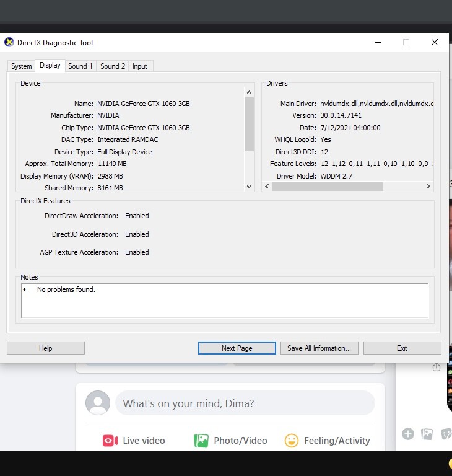Viewport: 452px width, 476px height.
Task: Start a Facebook Live video
Action: click(x=134, y=441)
